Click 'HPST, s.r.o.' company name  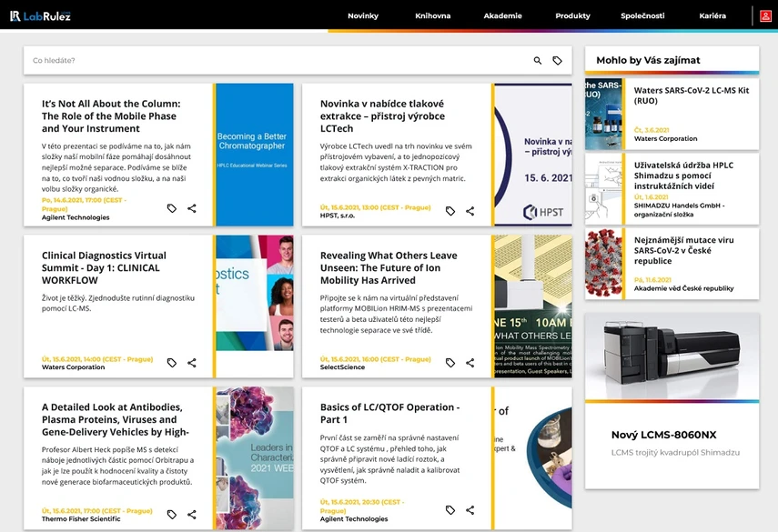(338, 216)
